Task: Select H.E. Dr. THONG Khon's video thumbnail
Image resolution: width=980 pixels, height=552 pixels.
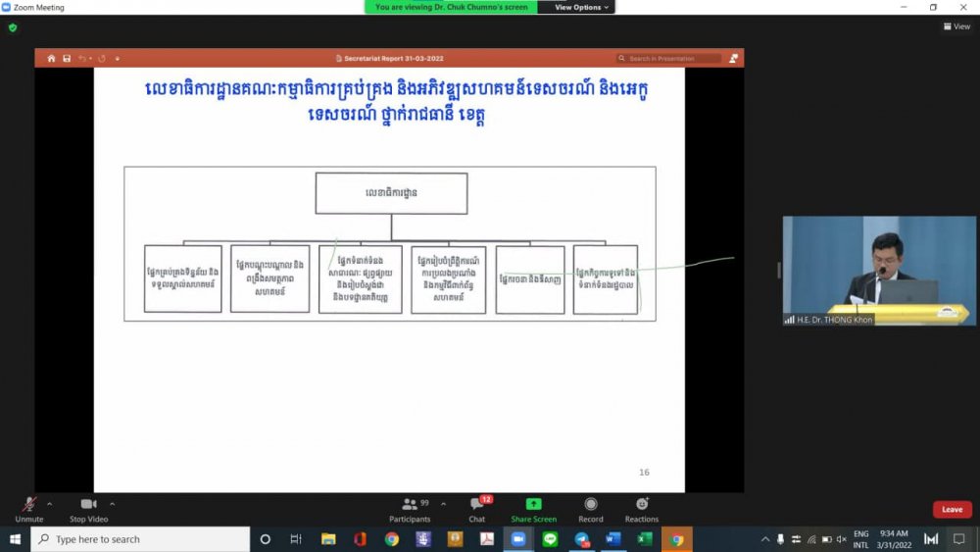Action: (878, 270)
